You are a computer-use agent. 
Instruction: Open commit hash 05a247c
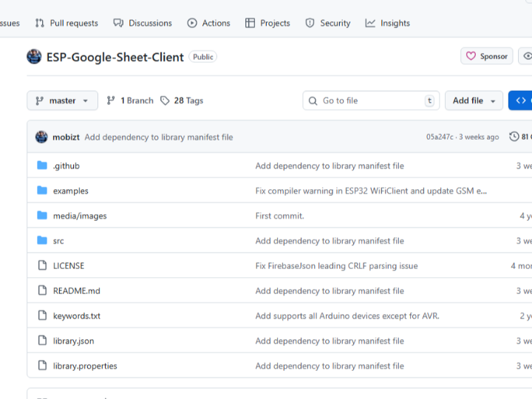coord(440,137)
